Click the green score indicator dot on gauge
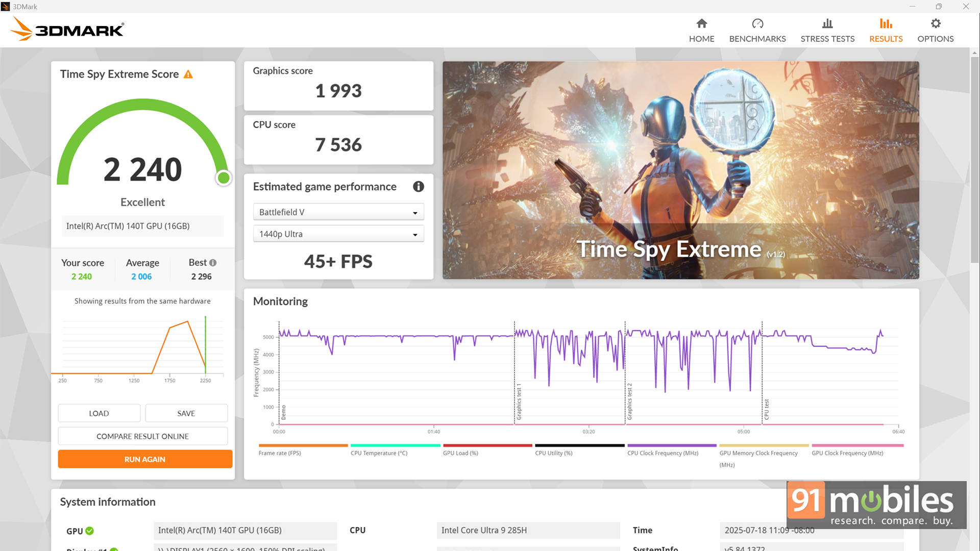The height and width of the screenshot is (551, 980). tap(224, 178)
